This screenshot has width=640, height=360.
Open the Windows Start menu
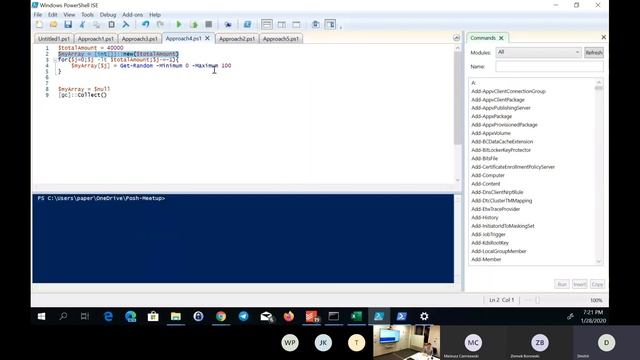(x=41, y=316)
